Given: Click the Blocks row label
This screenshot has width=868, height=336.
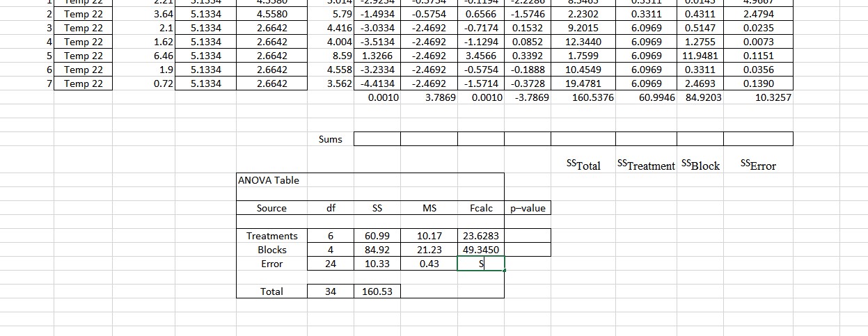Looking at the screenshot, I should [x=271, y=250].
